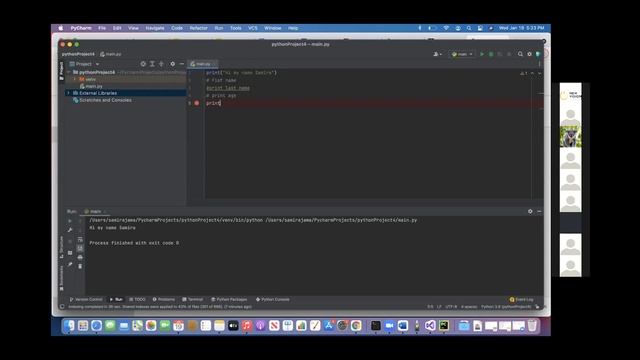This screenshot has height=360, width=640.
Task: Open the PyCharm application menu
Action: coord(81,28)
